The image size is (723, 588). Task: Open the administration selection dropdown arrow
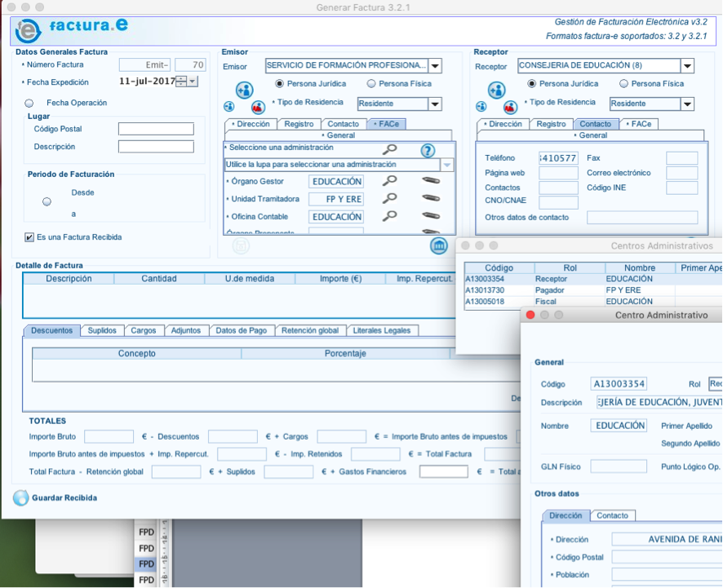click(x=447, y=165)
